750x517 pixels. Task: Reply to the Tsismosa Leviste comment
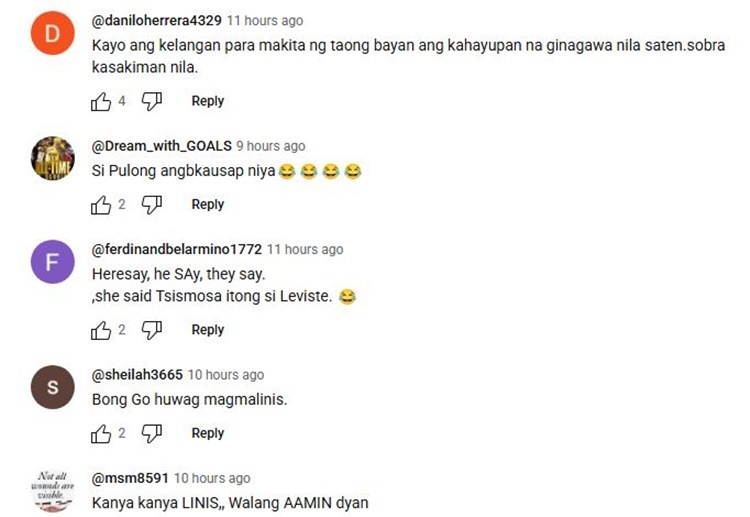pyautogui.click(x=208, y=330)
